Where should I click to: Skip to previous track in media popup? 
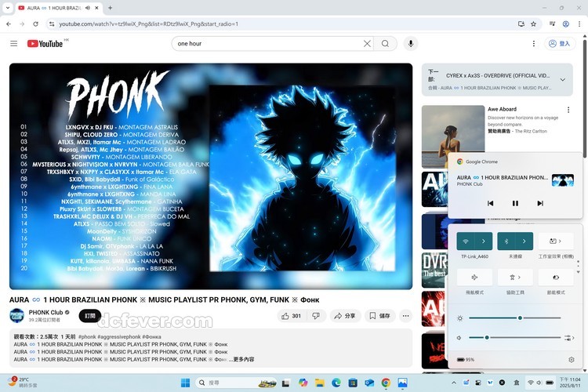(491, 203)
